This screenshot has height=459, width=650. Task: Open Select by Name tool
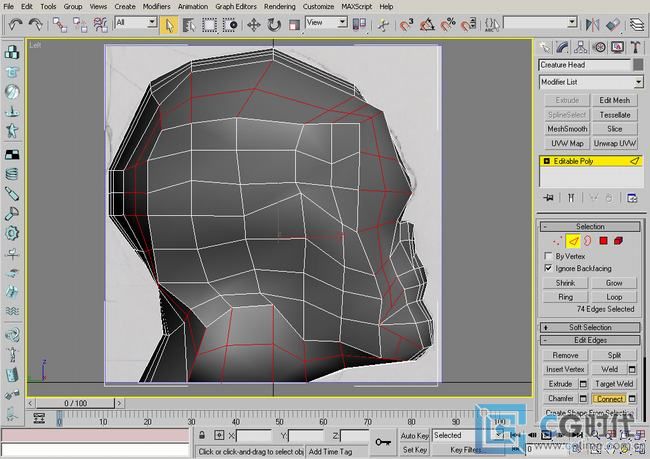coord(189,25)
